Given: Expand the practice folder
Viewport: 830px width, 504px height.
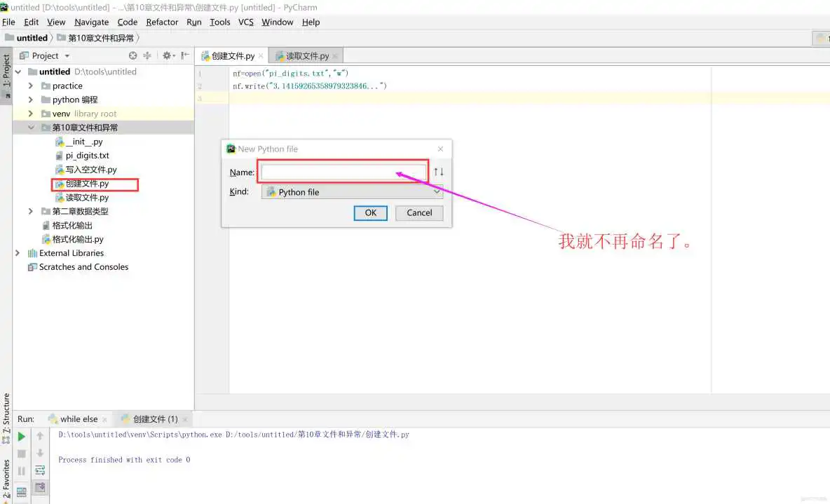Looking at the screenshot, I should coord(30,86).
